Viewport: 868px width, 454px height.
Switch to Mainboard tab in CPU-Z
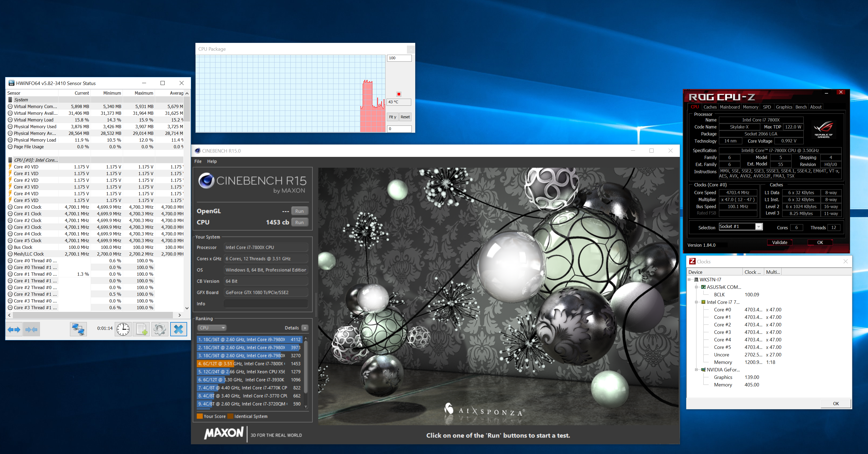[730, 107]
